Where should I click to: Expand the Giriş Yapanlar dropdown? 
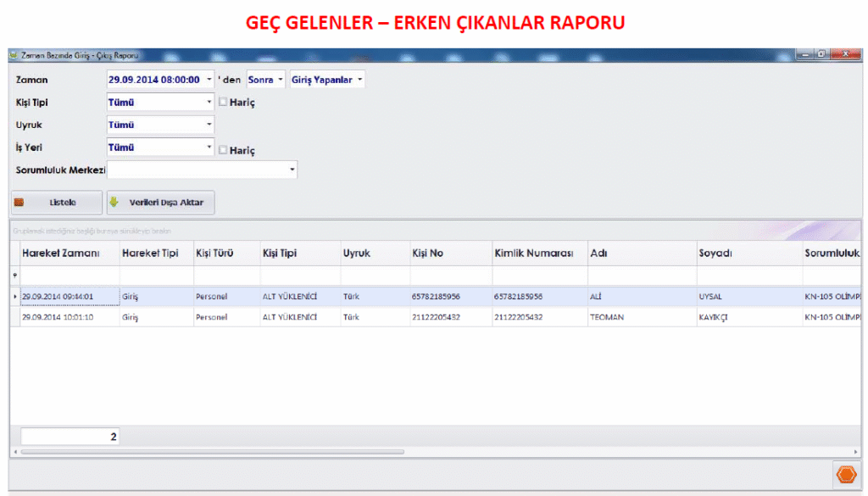click(x=360, y=80)
